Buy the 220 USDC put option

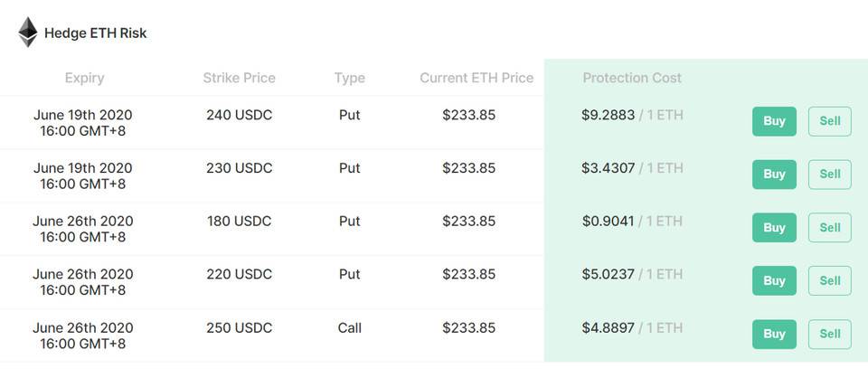[774, 280]
